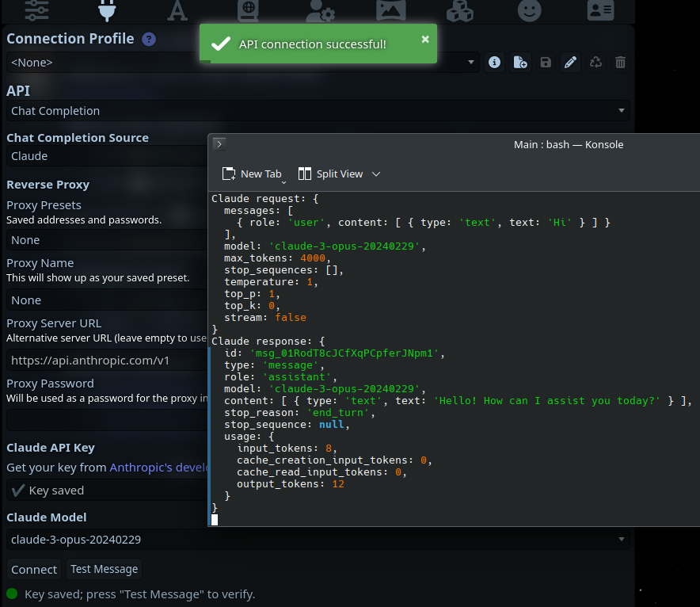Screen dimensions: 700x607
Task: Click 'Claude response: {' line in terminal
Action: pyautogui.click(x=268, y=342)
